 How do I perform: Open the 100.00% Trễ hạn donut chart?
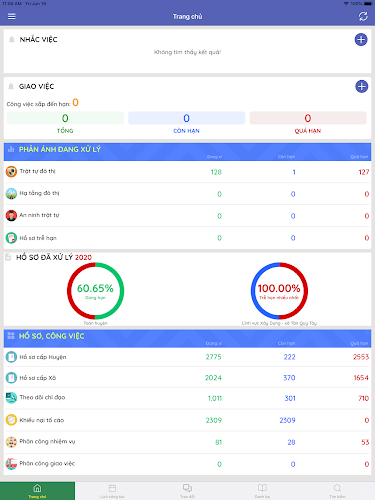(279, 291)
